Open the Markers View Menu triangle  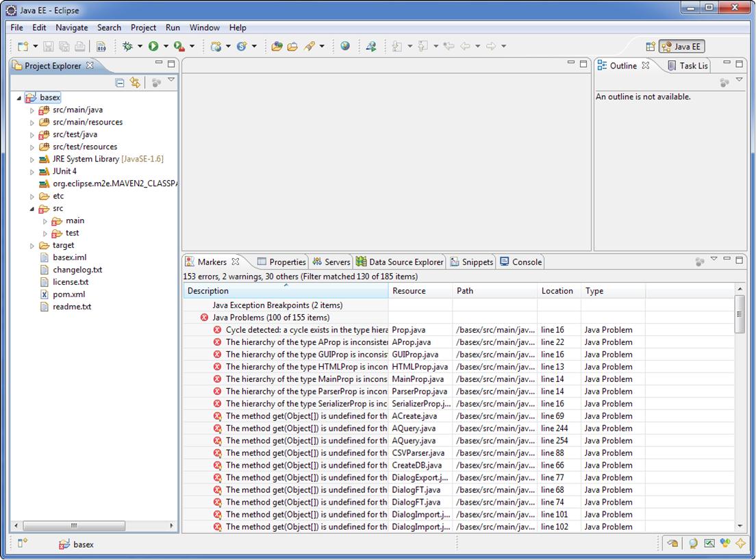(714, 259)
